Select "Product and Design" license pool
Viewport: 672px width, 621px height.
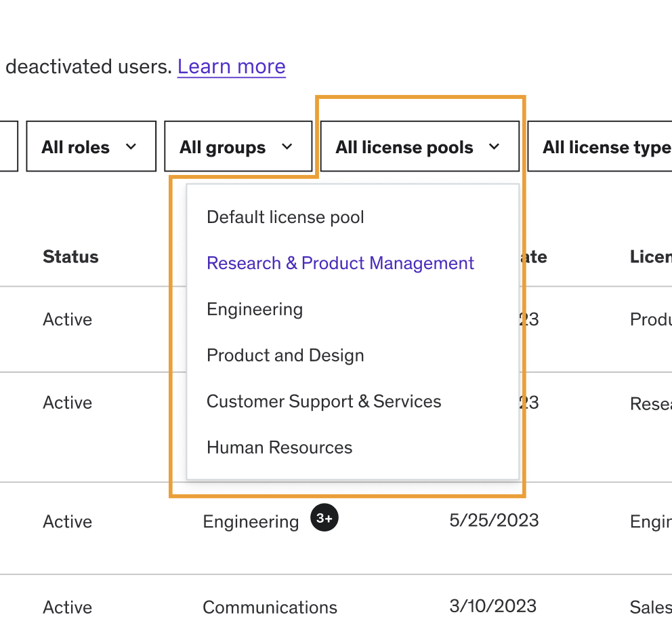pos(285,355)
